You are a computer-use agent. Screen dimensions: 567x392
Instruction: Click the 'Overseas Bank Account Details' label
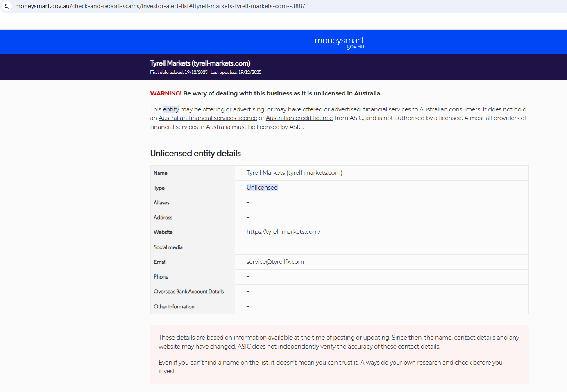tap(189, 292)
